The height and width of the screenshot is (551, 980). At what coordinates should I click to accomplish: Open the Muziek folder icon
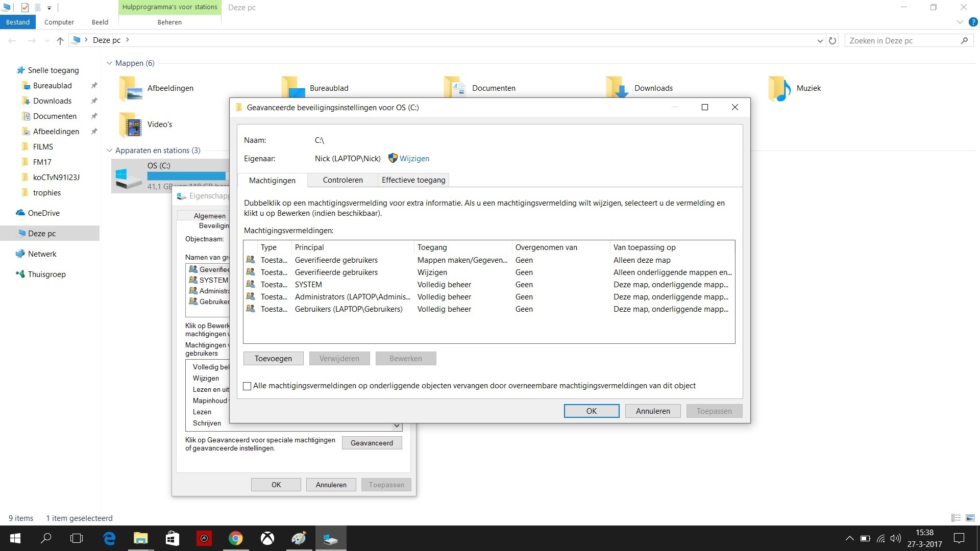(x=779, y=88)
